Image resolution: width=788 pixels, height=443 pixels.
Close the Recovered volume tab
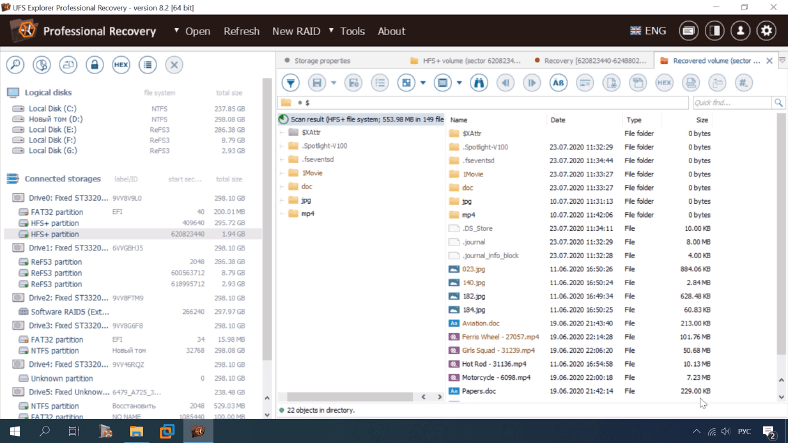(769, 61)
